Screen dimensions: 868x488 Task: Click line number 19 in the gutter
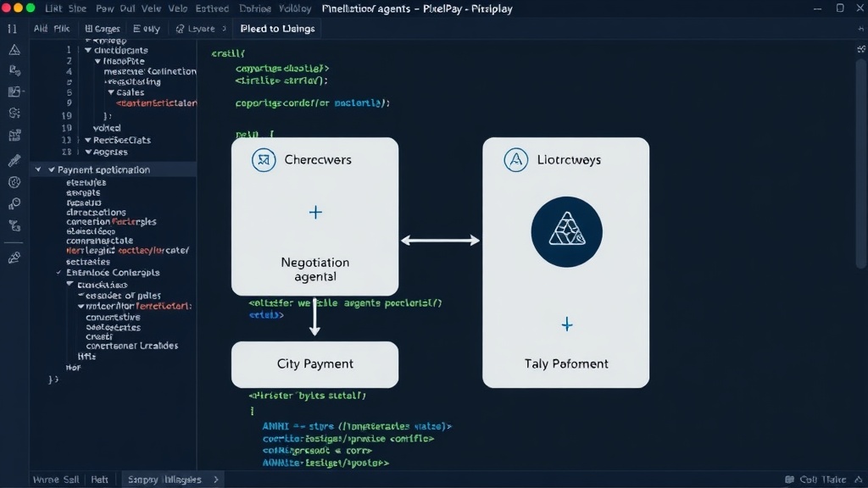(x=67, y=115)
